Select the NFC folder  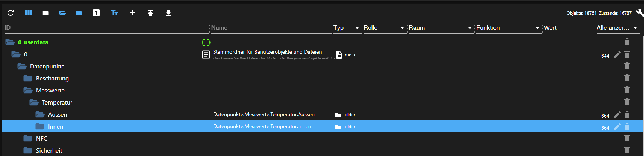tap(41, 139)
